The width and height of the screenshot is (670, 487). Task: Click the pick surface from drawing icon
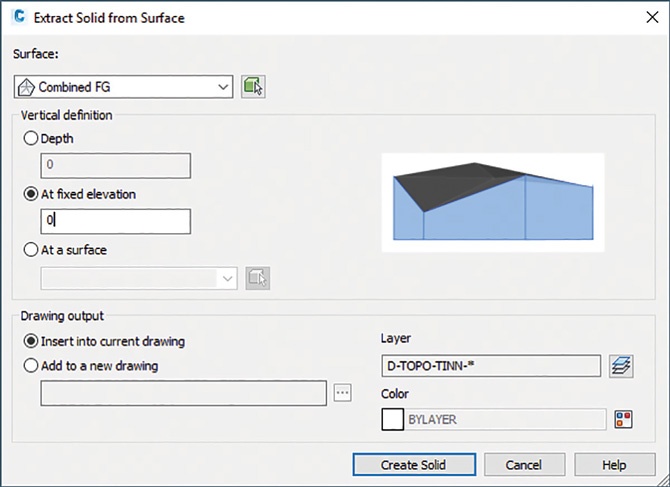click(253, 87)
